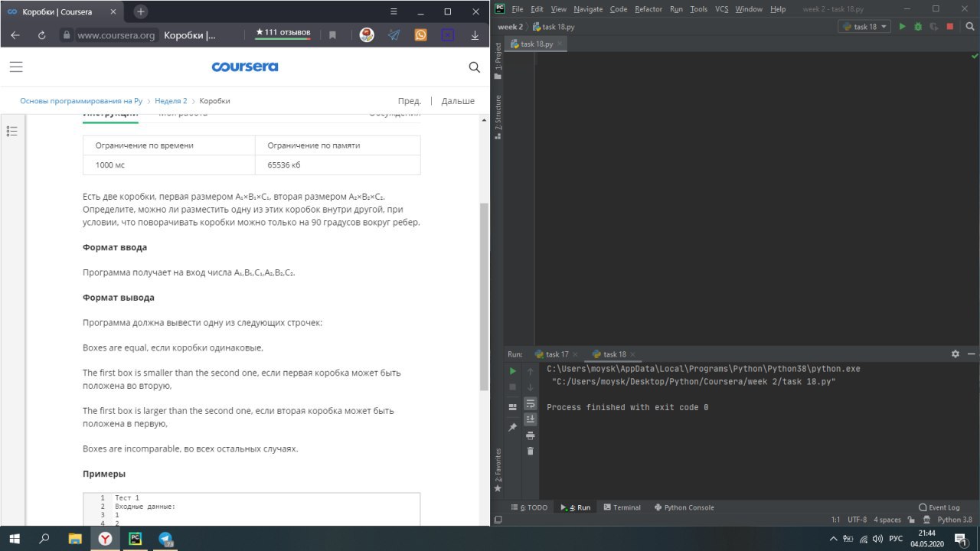Open the Structure tool window
980x551 pixels.
[x=498, y=117]
